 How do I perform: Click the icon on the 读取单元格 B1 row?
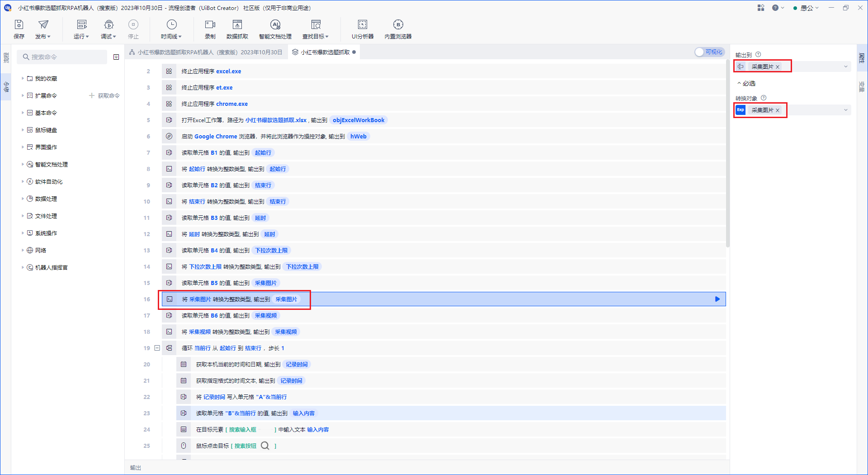[169, 152]
